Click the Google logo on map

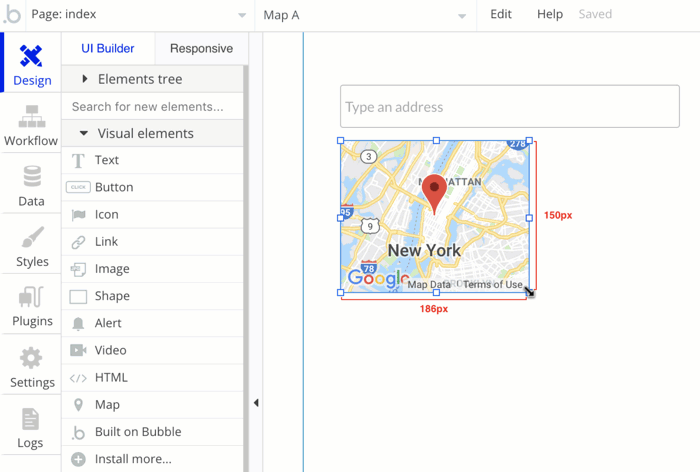[x=379, y=278]
